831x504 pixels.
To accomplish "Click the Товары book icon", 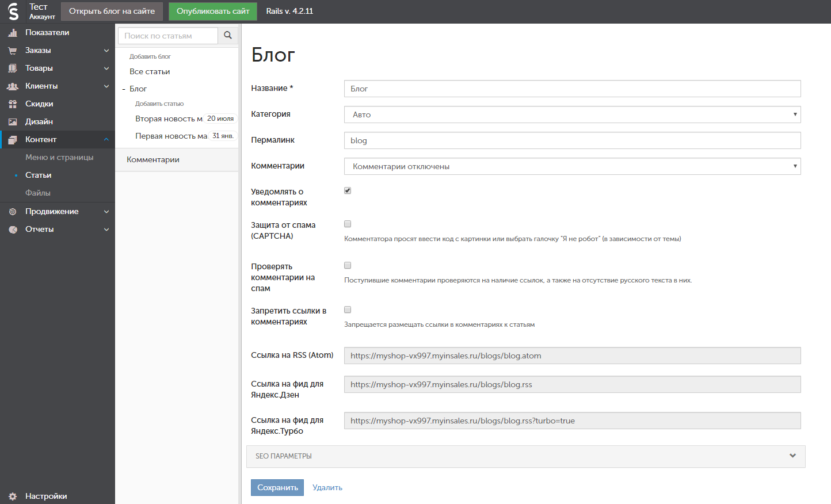I will (x=12, y=68).
